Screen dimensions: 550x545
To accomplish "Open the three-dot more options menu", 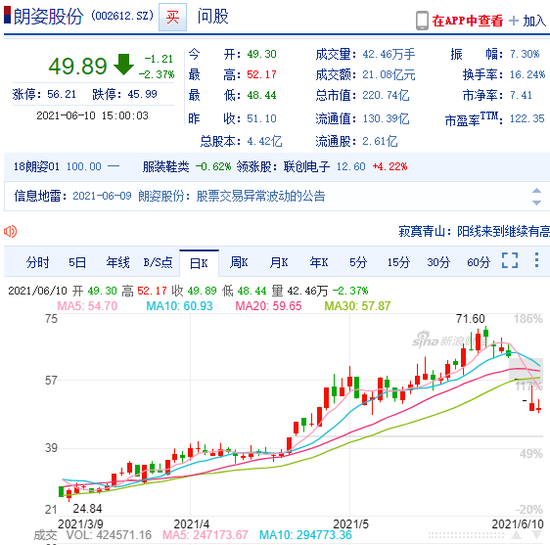I will click(x=536, y=260).
